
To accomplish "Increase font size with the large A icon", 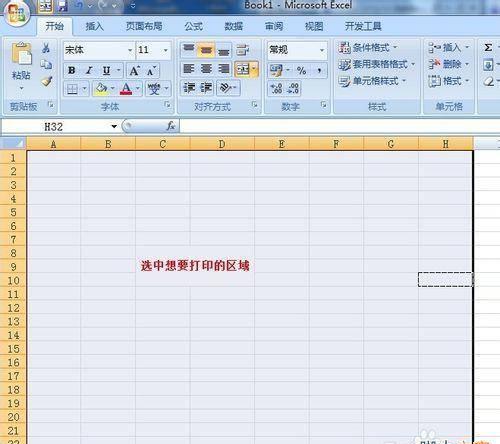I will coord(135,71).
